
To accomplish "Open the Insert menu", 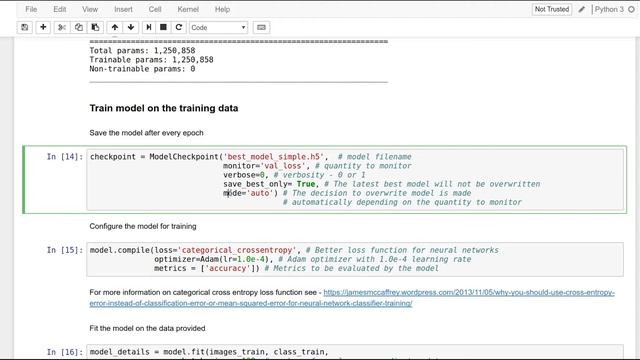I will (123, 9).
